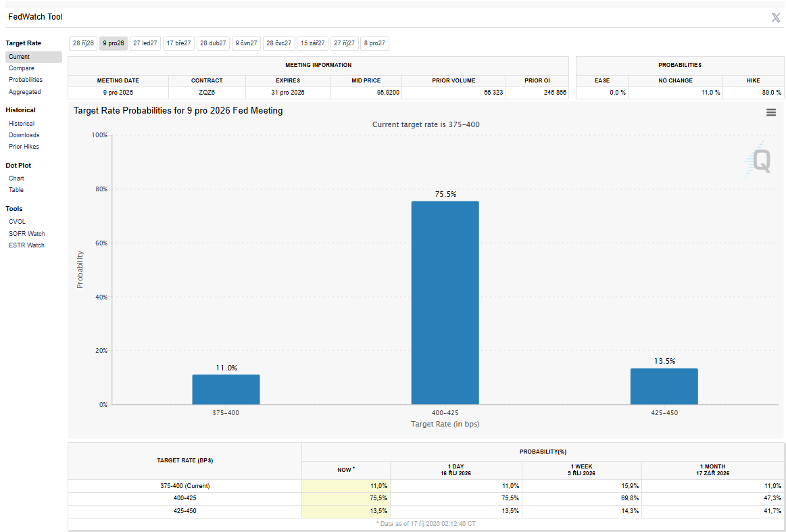Screen dimensions: 786x532
Task: Select the 28 říj26 meeting tab
Action: [83, 44]
